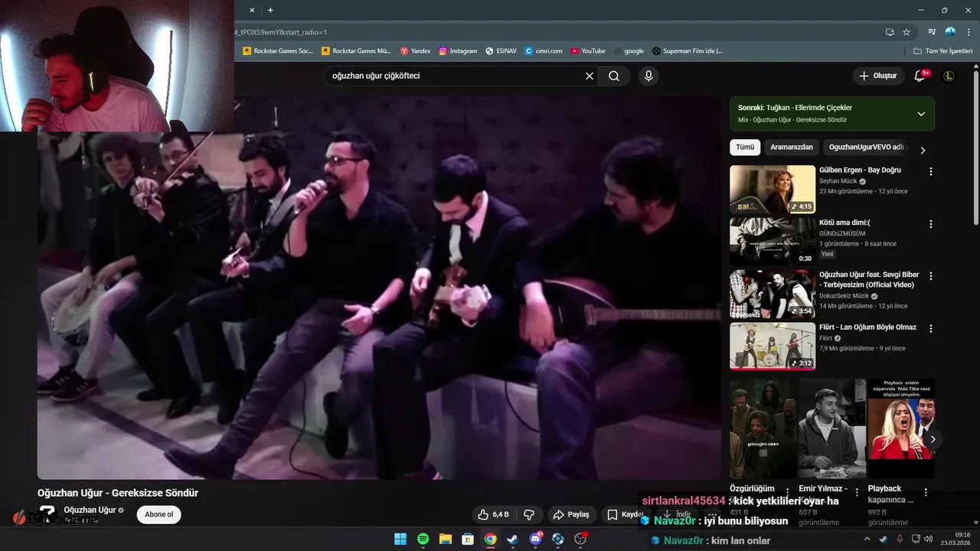
Task: Open the Superman Film izle bookmark
Action: click(688, 51)
